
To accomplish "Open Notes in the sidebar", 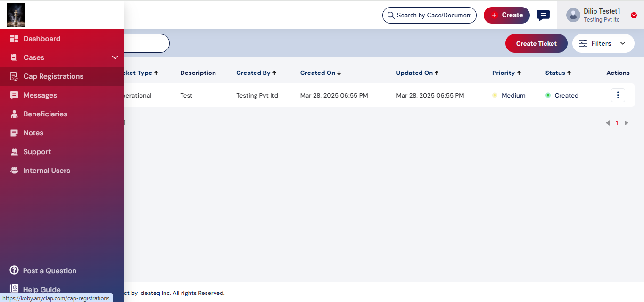I will tap(62, 133).
